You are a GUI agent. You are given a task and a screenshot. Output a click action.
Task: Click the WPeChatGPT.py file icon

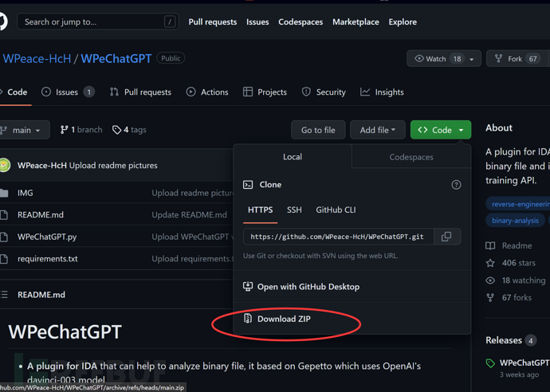[4, 237]
